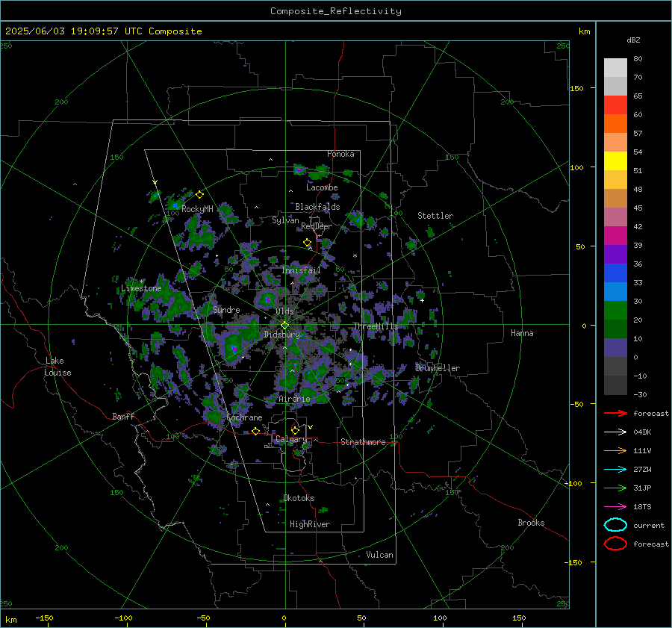Click the red forecast ellipse icon

click(615, 544)
